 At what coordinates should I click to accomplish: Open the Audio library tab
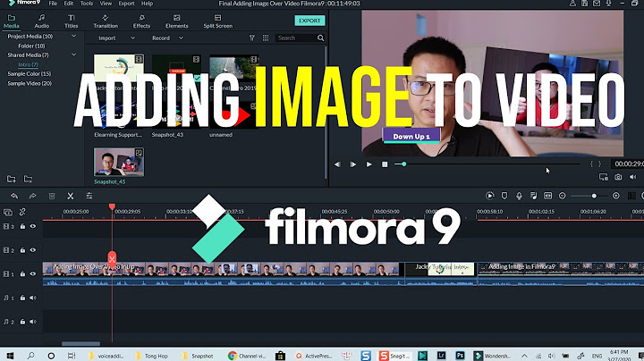[41, 21]
